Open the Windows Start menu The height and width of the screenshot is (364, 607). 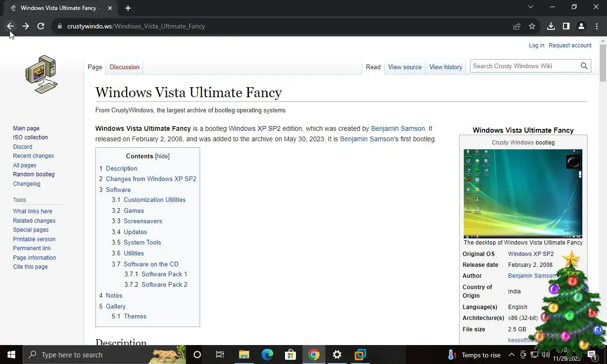tap(11, 355)
